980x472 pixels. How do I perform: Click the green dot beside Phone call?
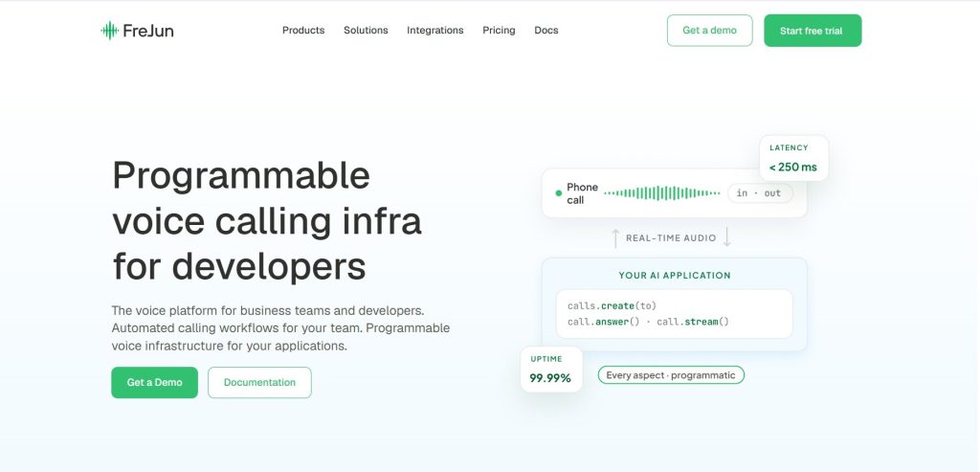559,193
